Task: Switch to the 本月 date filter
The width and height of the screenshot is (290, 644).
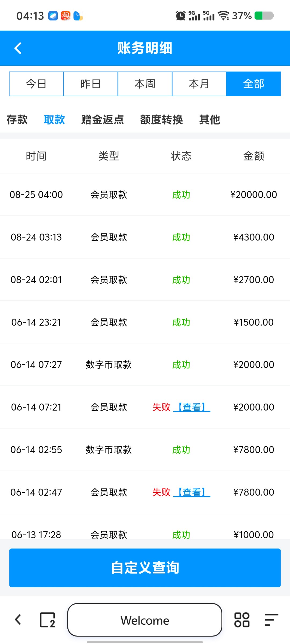Action: 199,84
